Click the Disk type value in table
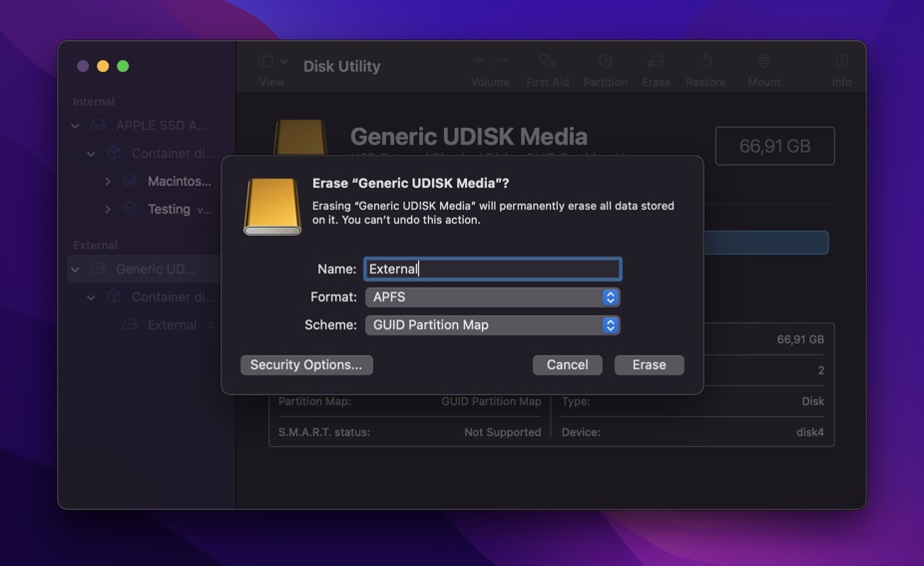924x566 pixels. [x=813, y=401]
